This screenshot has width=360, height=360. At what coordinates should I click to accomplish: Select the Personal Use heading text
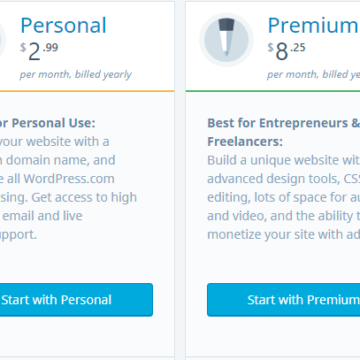tap(48, 123)
